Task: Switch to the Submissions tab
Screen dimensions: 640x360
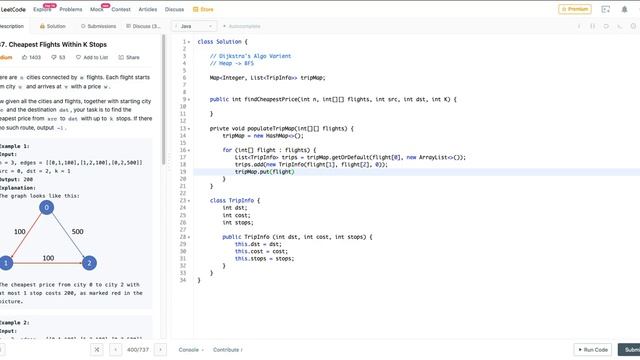Action: coord(98,26)
